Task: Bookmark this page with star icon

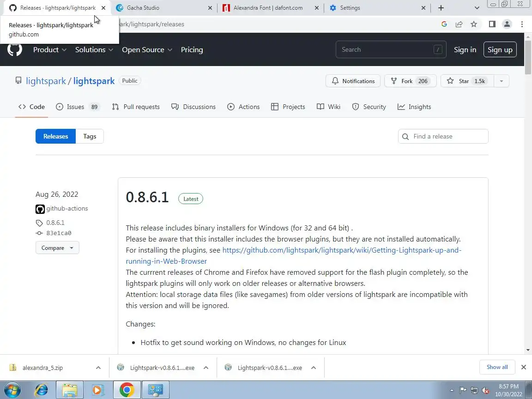Action: click(474, 24)
